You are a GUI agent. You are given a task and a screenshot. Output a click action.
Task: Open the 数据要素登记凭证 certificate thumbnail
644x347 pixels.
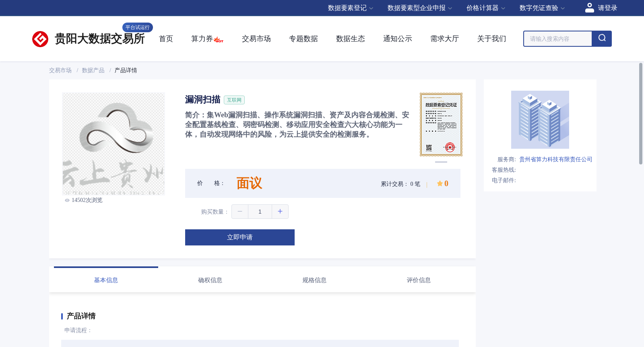pos(441,125)
